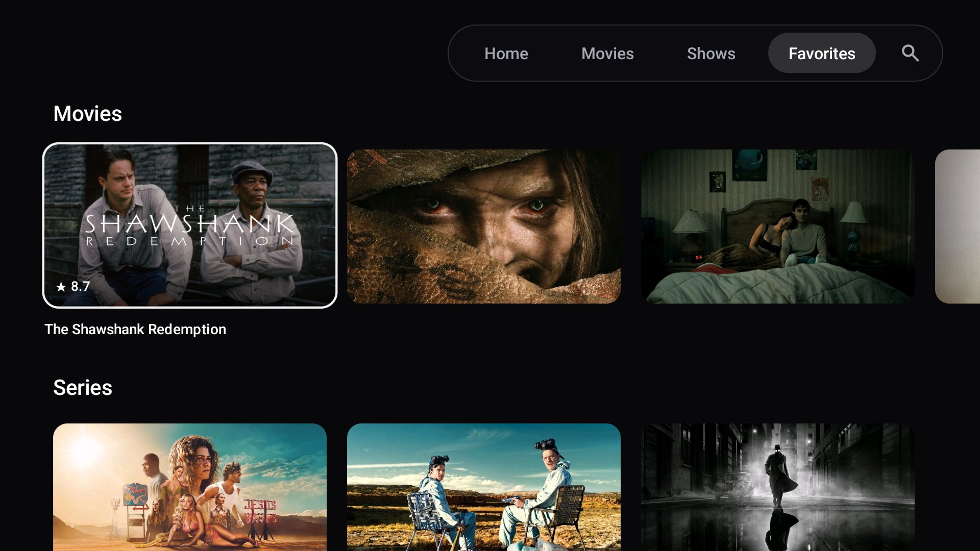
Task: Switch to the Movies tab
Action: [607, 53]
